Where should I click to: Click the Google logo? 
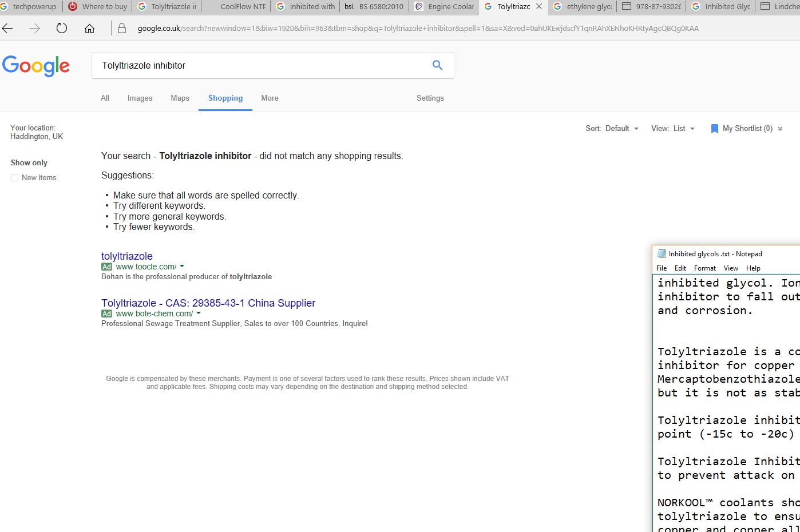click(36, 66)
